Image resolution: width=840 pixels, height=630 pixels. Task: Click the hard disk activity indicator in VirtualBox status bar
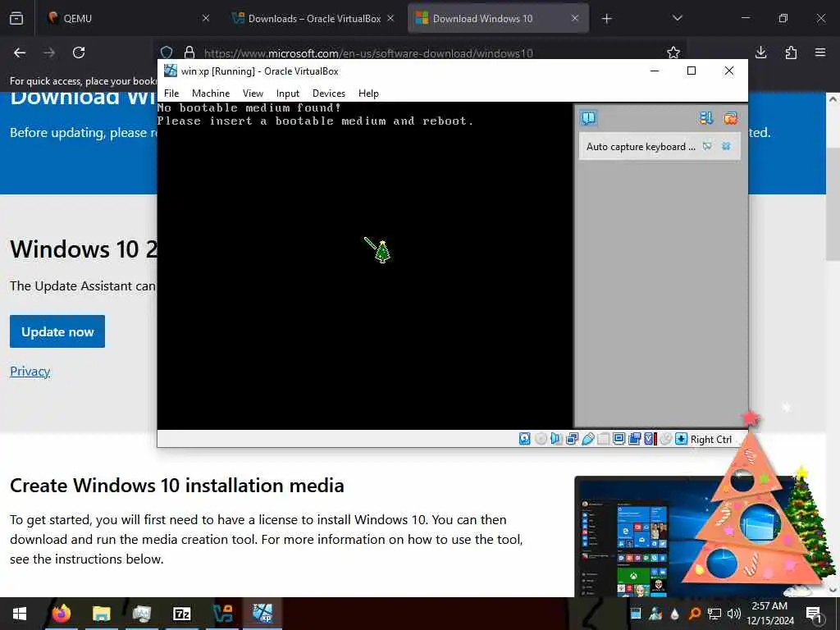click(x=524, y=440)
